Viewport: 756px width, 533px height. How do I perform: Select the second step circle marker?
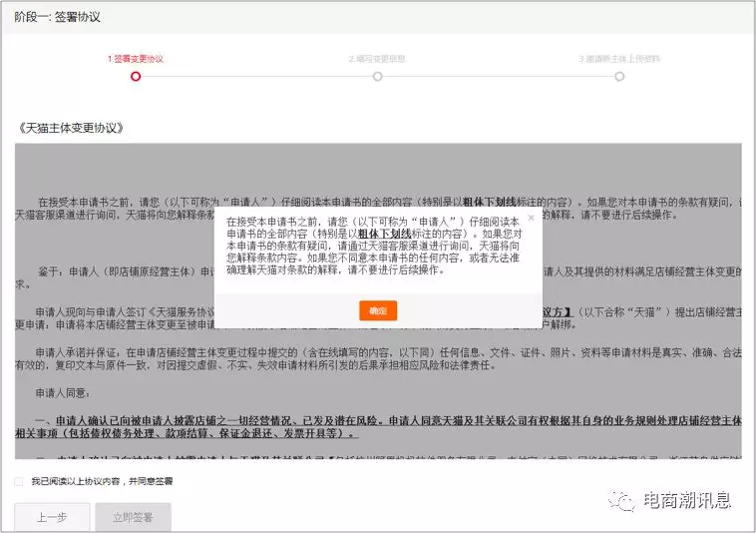[378, 76]
